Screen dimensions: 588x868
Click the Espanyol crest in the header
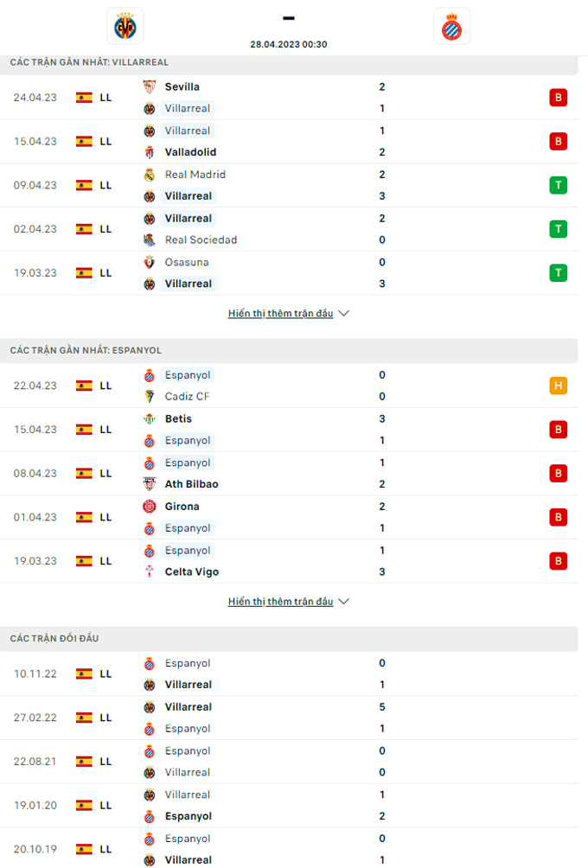[x=451, y=26]
